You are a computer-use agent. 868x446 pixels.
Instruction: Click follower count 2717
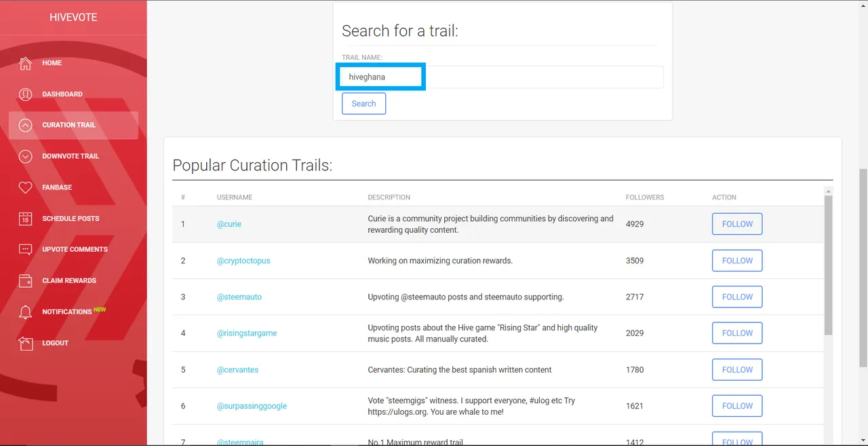[x=635, y=297]
